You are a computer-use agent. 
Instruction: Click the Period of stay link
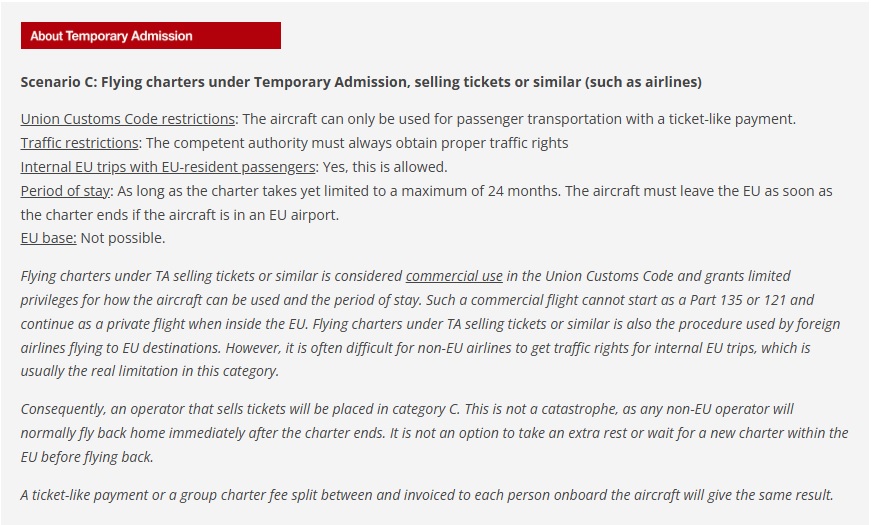65,191
